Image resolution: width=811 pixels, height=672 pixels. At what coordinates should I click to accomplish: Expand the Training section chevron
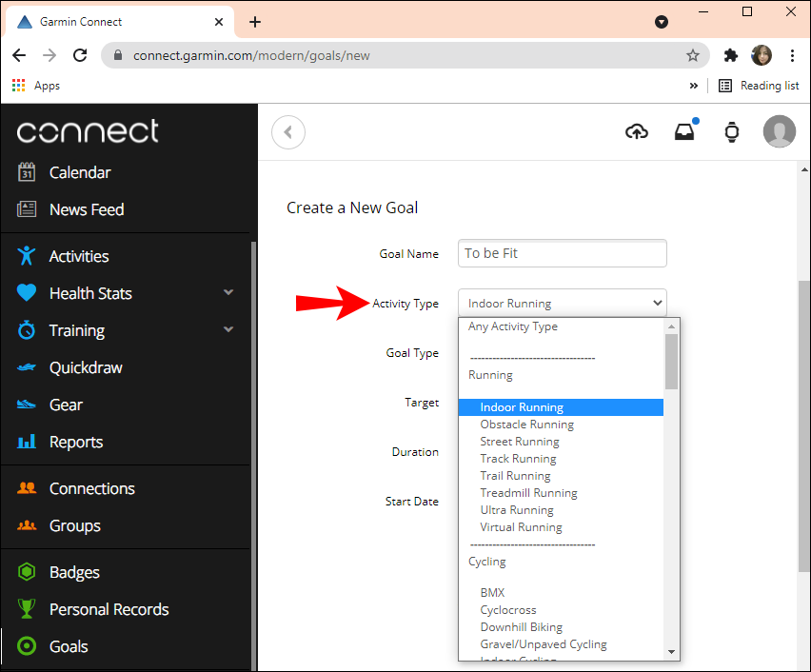(x=228, y=330)
